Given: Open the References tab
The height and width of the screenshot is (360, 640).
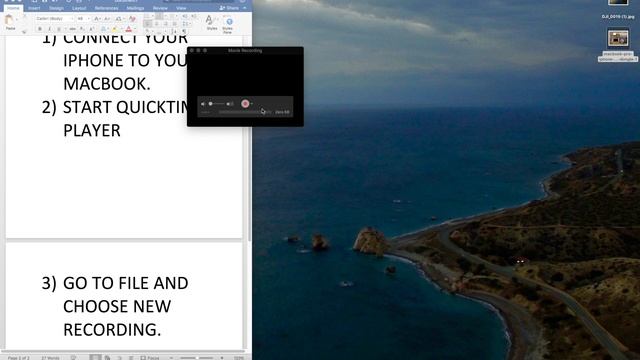Looking at the screenshot, I should click(107, 8).
